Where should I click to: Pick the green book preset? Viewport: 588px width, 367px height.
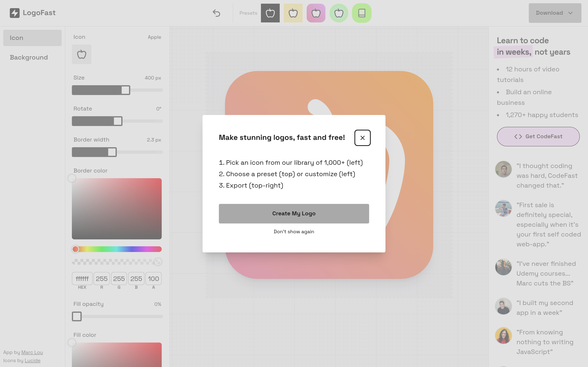click(362, 13)
